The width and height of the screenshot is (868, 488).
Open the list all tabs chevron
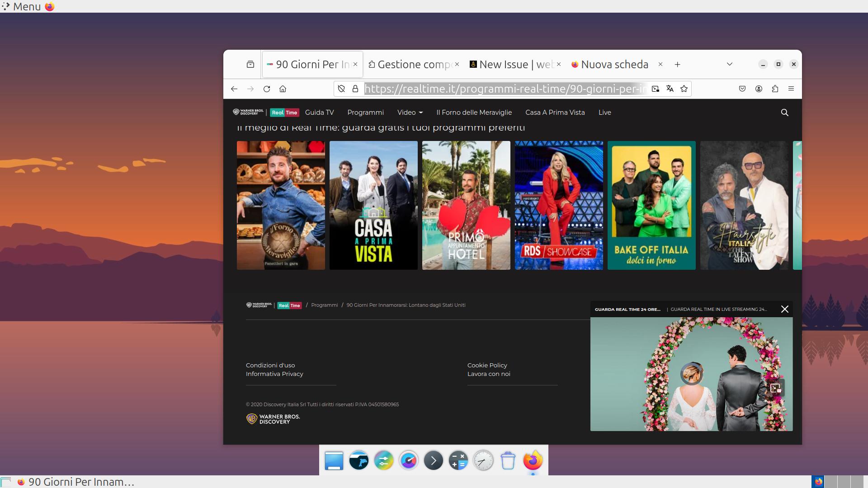click(729, 64)
